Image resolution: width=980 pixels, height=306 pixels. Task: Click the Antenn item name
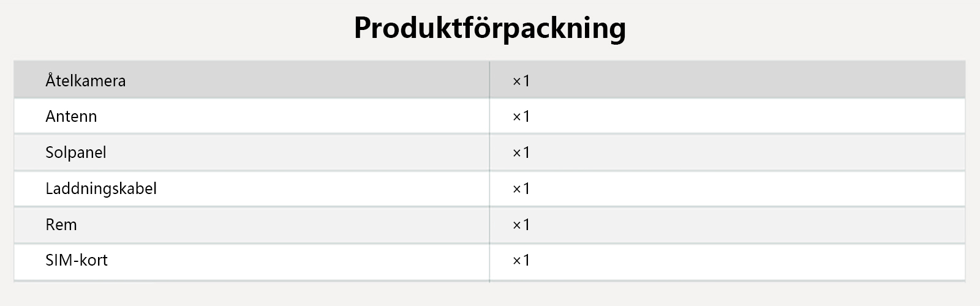point(71,116)
